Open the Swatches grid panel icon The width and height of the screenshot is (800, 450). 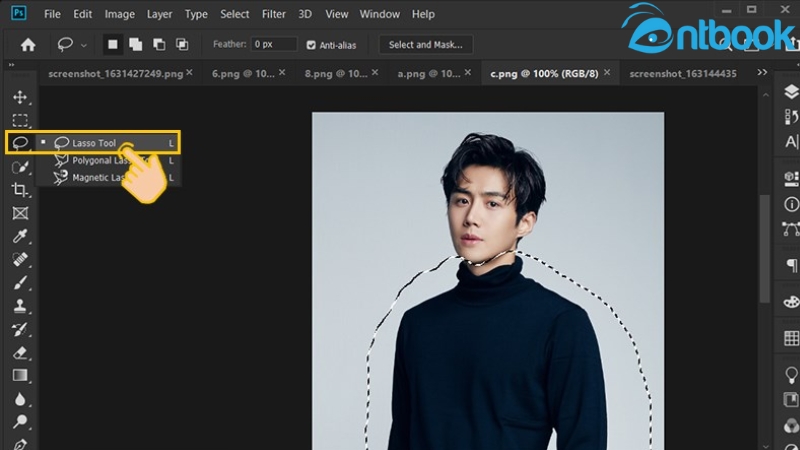point(791,338)
